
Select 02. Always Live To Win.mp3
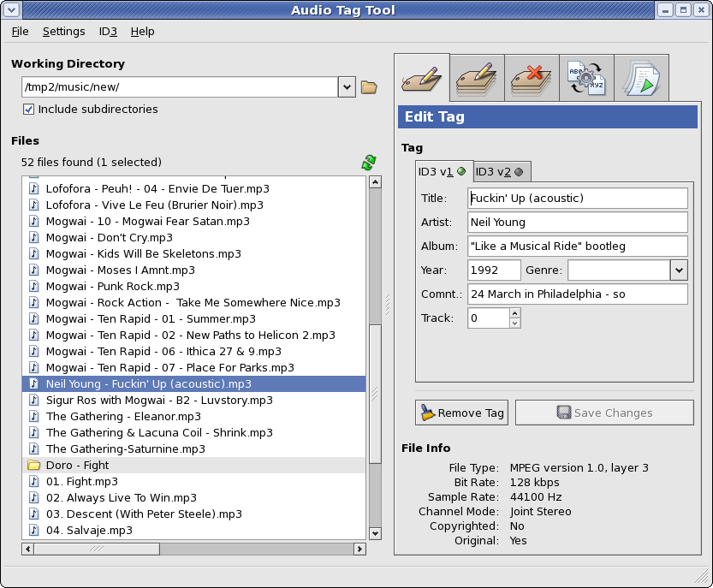(193, 498)
